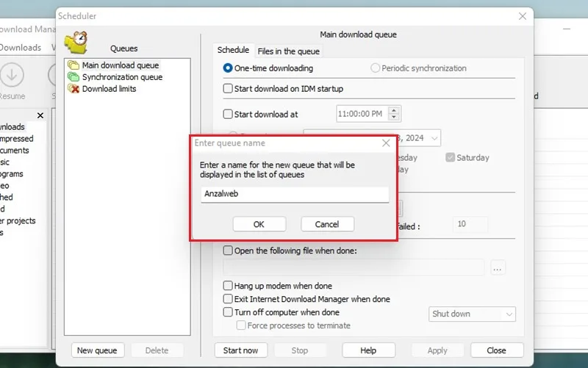Screen dimensions: 588x368
Task: Close the Enter queue name dialog
Action: coord(386,143)
